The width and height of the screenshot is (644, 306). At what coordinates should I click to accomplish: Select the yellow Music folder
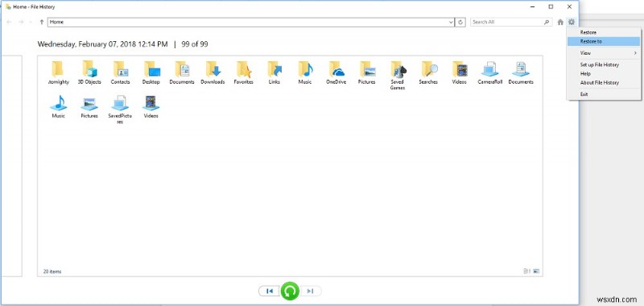point(305,72)
